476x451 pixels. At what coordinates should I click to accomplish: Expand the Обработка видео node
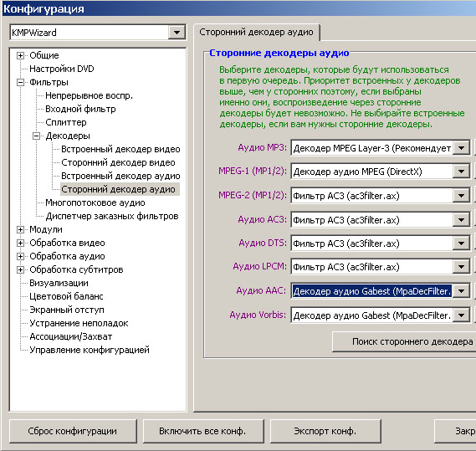(x=20, y=243)
